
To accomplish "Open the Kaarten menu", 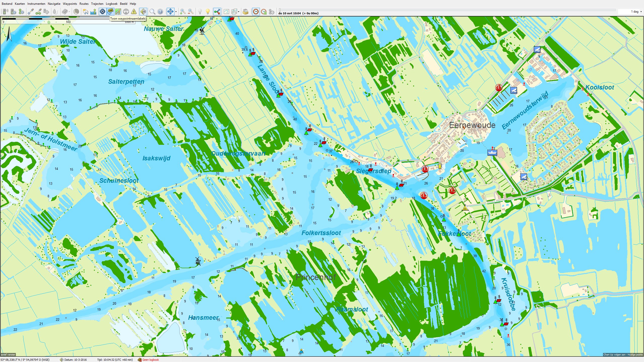I will pyautogui.click(x=20, y=4).
